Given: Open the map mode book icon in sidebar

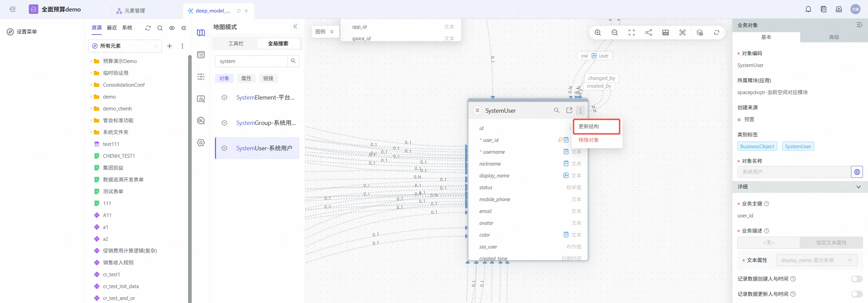Looking at the screenshot, I should [201, 33].
